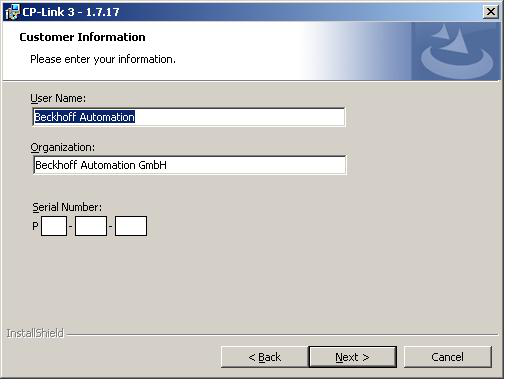Click "Please enter your information." text
Image resolution: width=512 pixels, height=384 pixels.
pos(103,59)
